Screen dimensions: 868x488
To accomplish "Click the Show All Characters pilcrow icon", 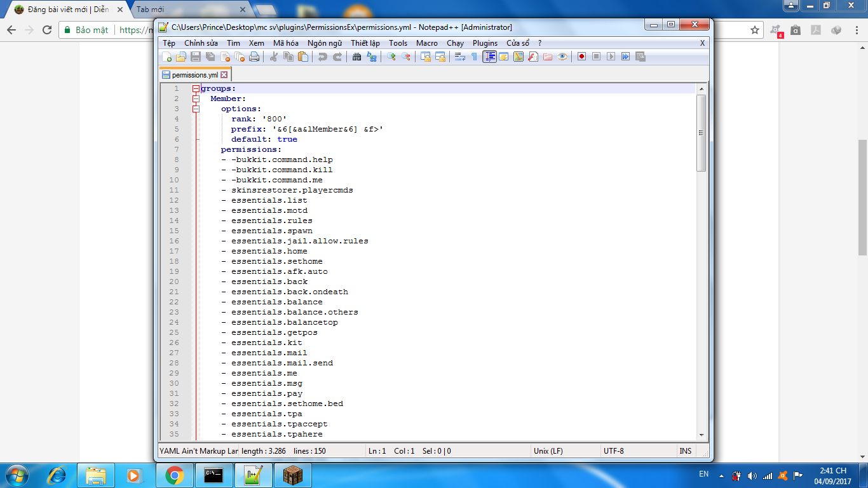I will [474, 57].
